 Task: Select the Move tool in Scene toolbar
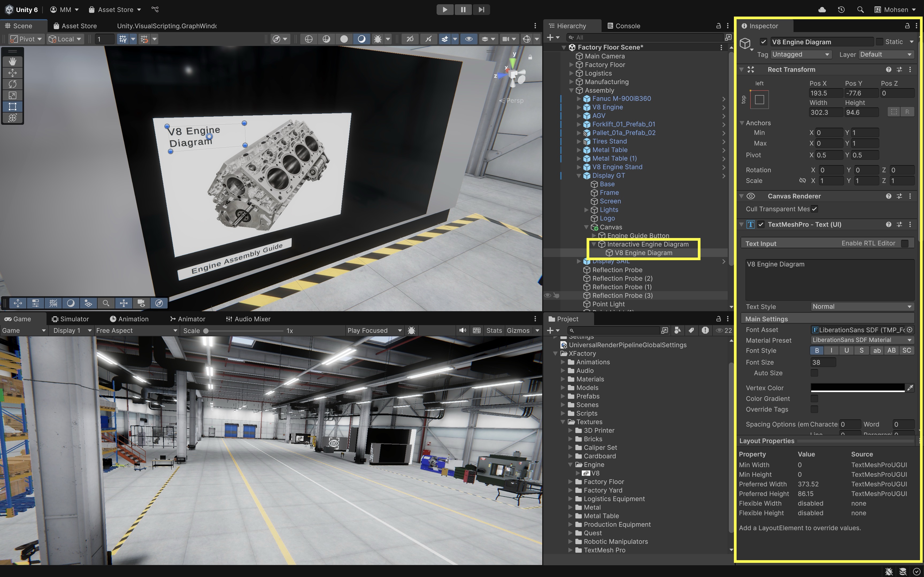[13, 72]
